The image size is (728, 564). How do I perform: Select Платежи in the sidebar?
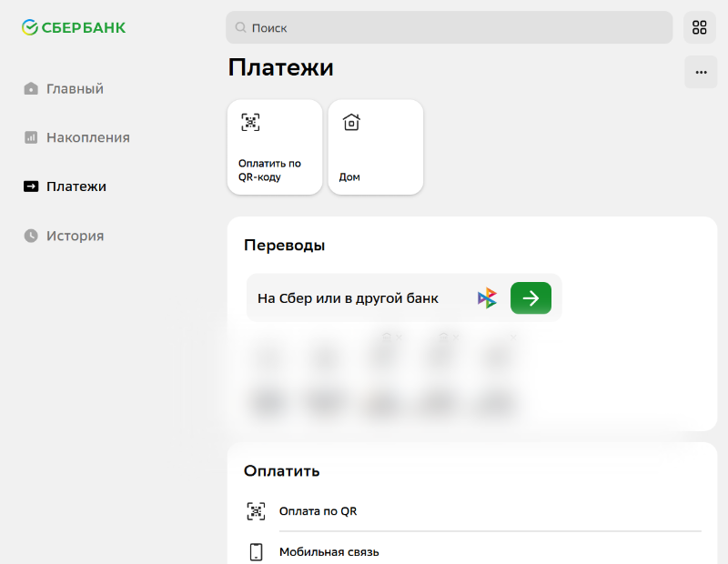pyautogui.click(x=76, y=186)
